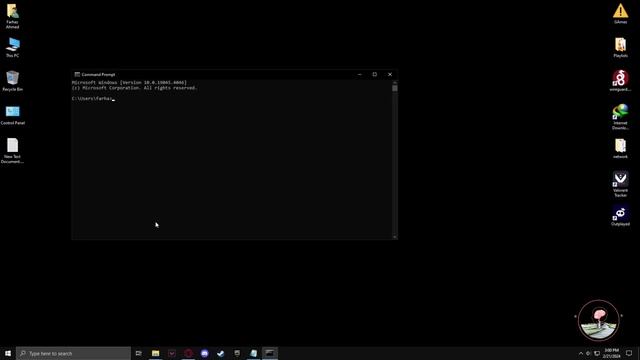Select the New Text Document file icon
This screenshot has width=640, height=360.
click(12, 151)
